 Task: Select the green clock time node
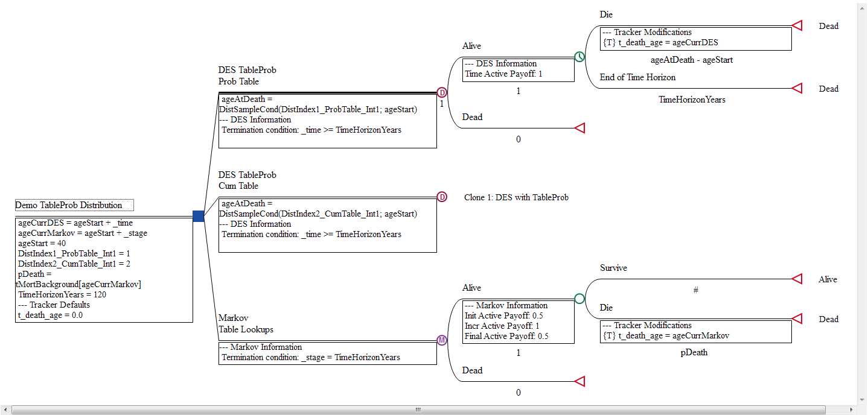click(x=579, y=57)
